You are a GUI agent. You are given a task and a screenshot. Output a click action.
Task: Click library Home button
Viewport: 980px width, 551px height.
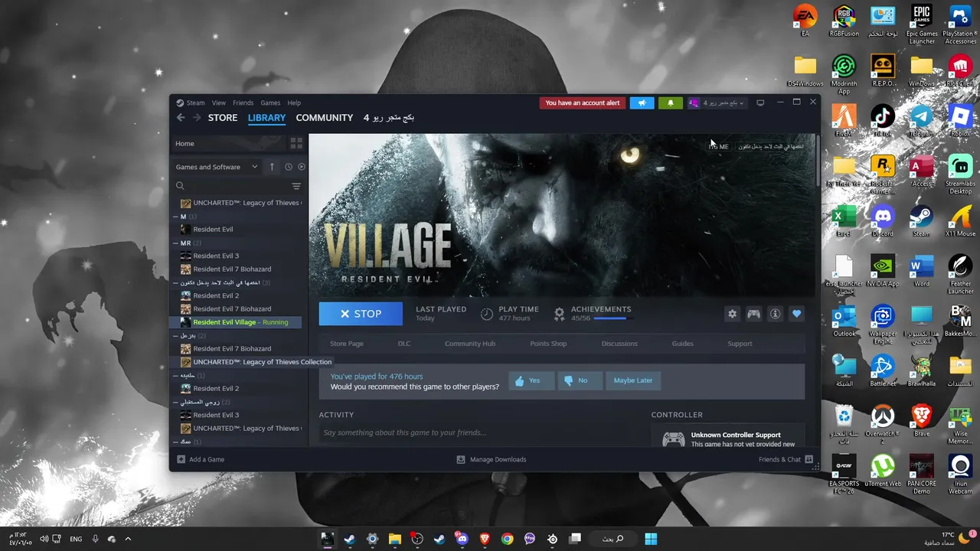227,143
